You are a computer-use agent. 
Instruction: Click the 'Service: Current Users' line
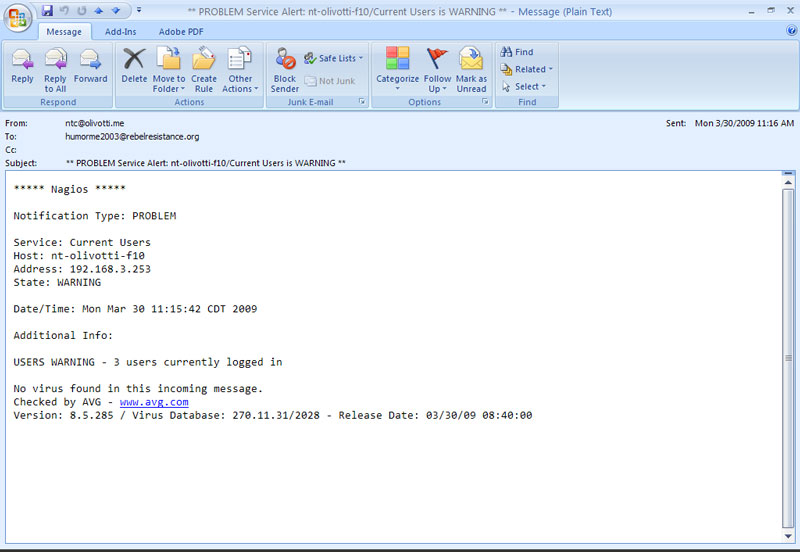click(82, 242)
